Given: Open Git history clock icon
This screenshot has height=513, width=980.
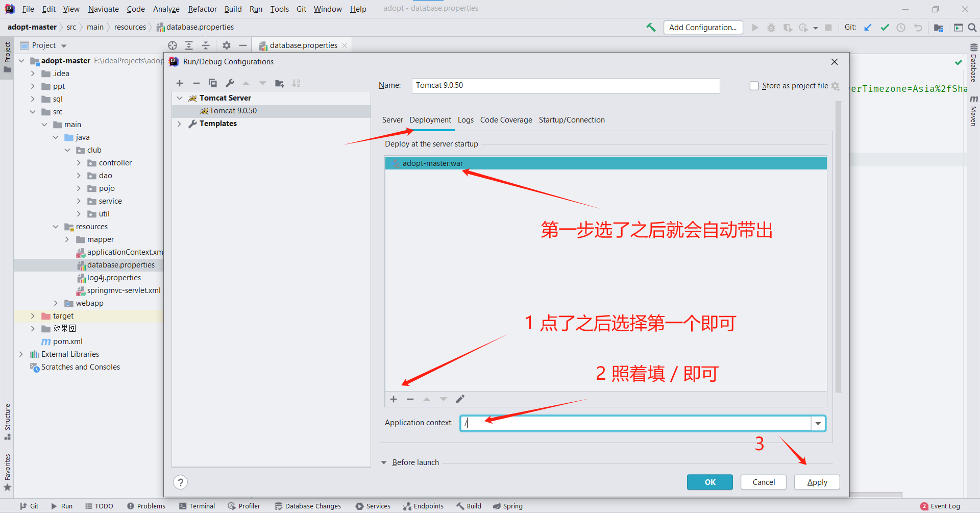Looking at the screenshot, I should point(901,28).
